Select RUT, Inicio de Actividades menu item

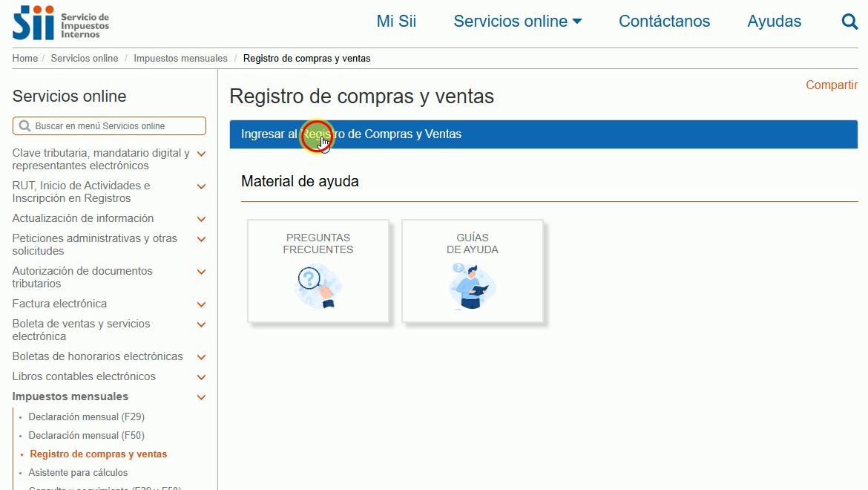81,192
